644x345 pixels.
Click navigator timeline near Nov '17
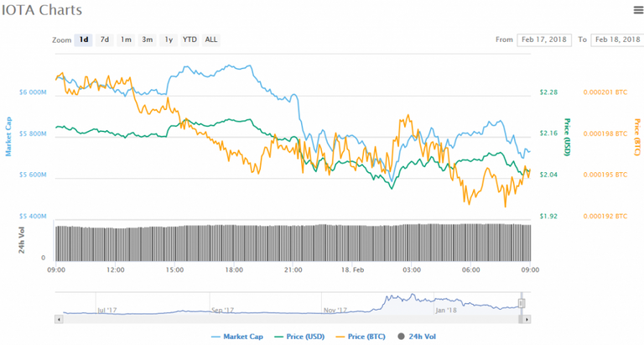[335, 310]
